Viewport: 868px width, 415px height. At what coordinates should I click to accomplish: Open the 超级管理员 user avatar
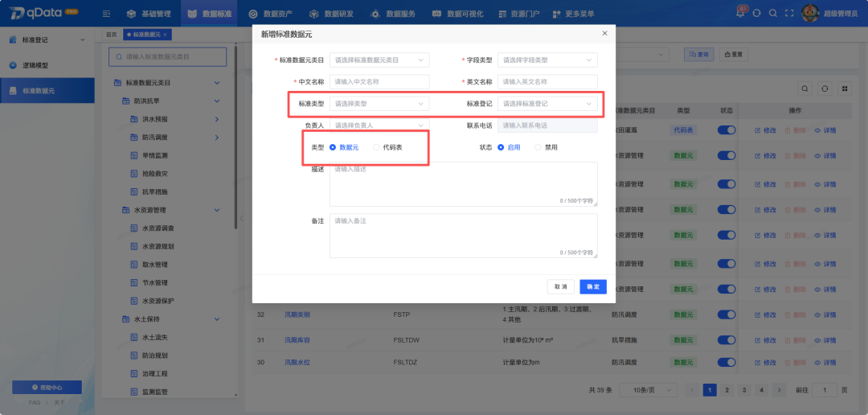point(810,14)
